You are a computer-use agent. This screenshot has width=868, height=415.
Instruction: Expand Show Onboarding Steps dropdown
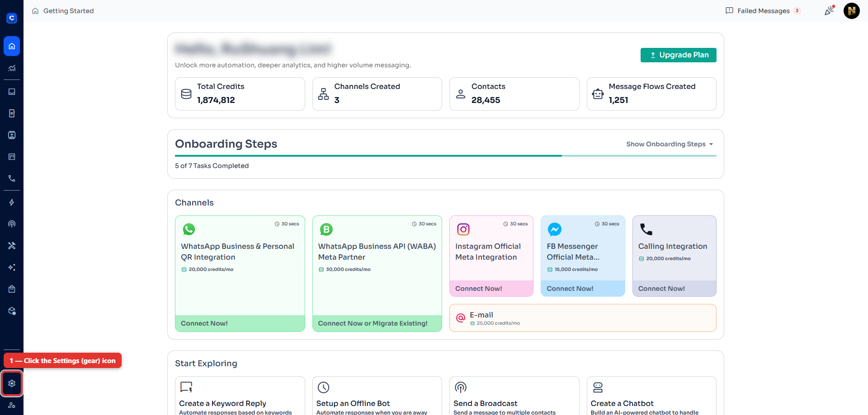(x=670, y=144)
